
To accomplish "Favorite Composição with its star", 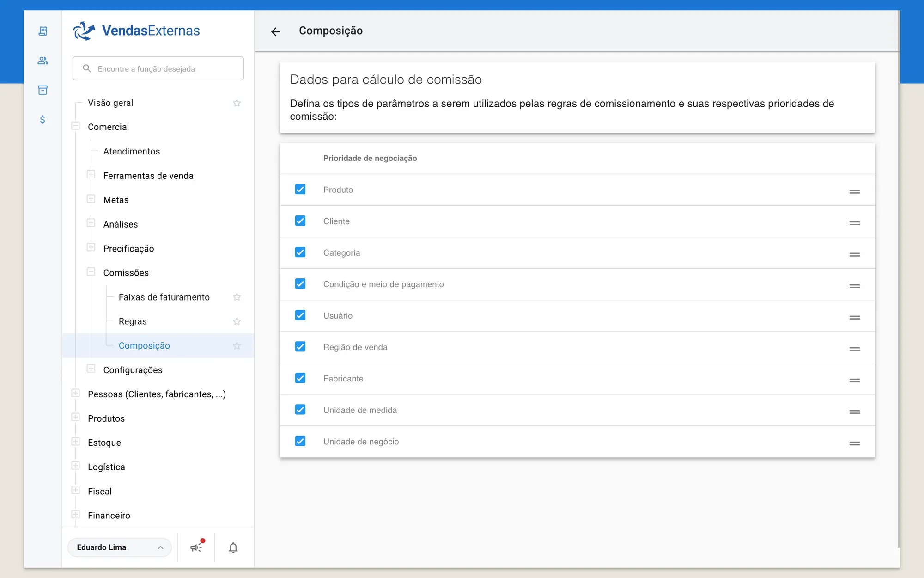I will [x=237, y=345].
